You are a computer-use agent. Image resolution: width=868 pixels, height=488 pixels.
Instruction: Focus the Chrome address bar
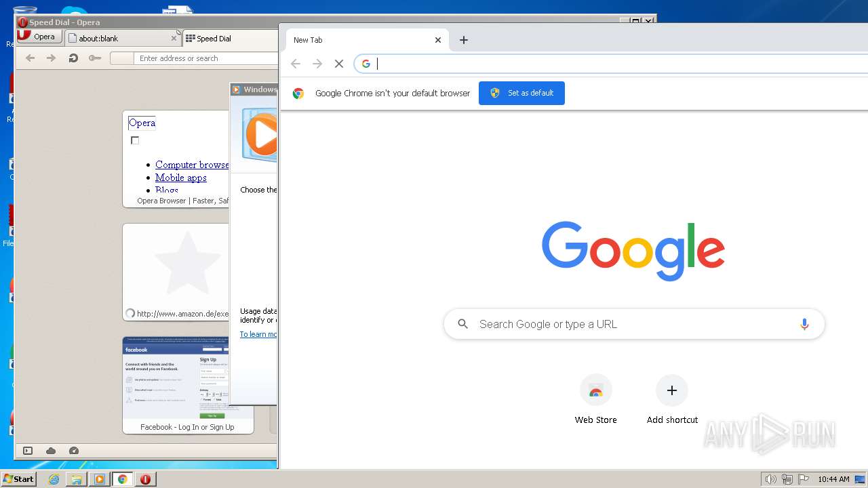point(612,64)
